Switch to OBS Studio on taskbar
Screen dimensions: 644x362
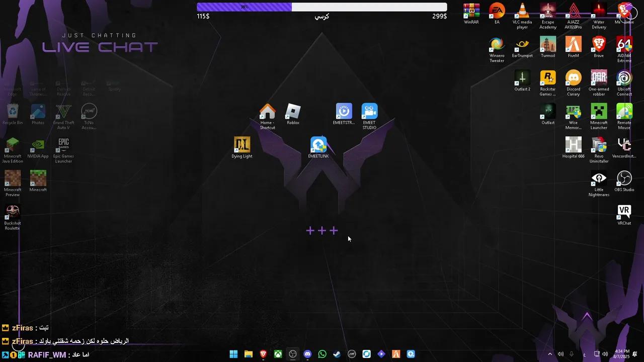pyautogui.click(x=293, y=354)
